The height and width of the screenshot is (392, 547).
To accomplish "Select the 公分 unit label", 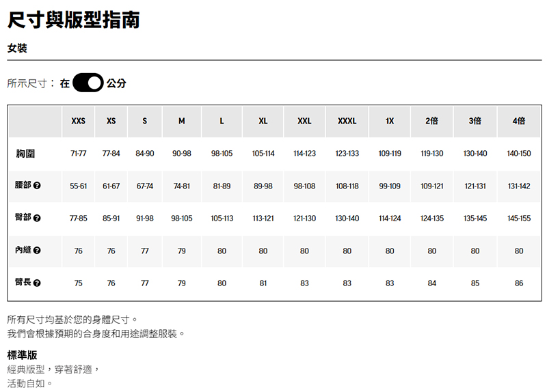I will (116, 83).
